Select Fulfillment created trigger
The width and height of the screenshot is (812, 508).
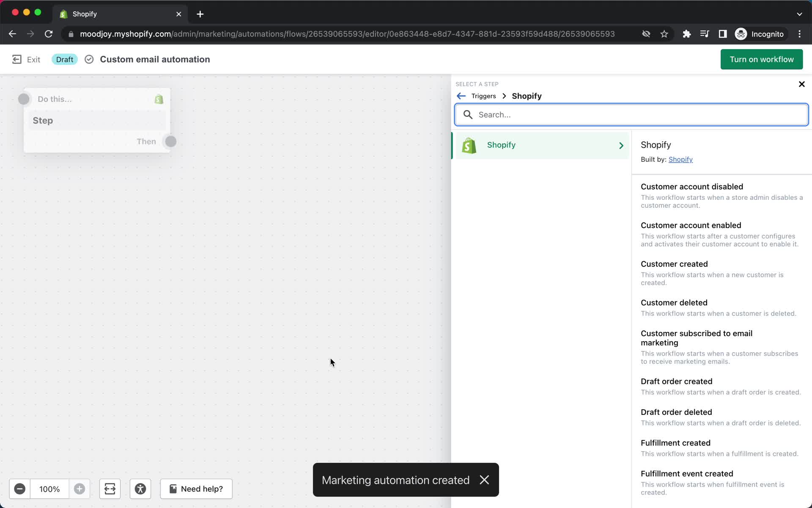pos(722,448)
